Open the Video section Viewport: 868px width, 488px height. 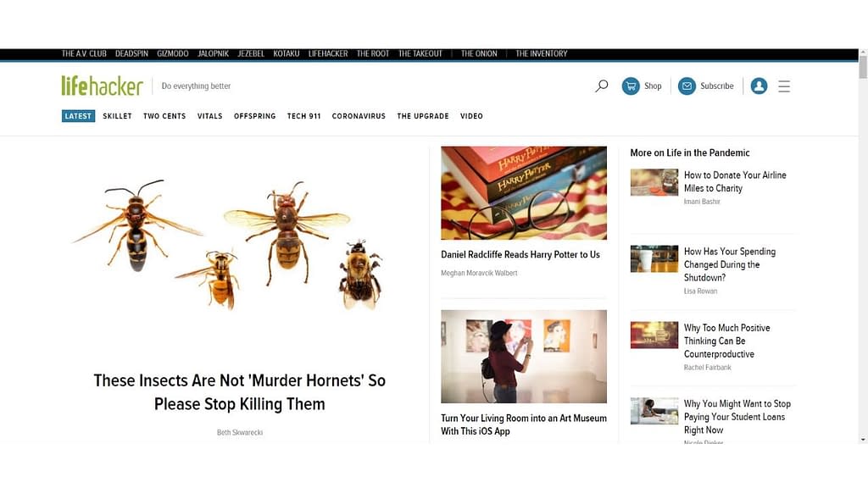tap(471, 116)
